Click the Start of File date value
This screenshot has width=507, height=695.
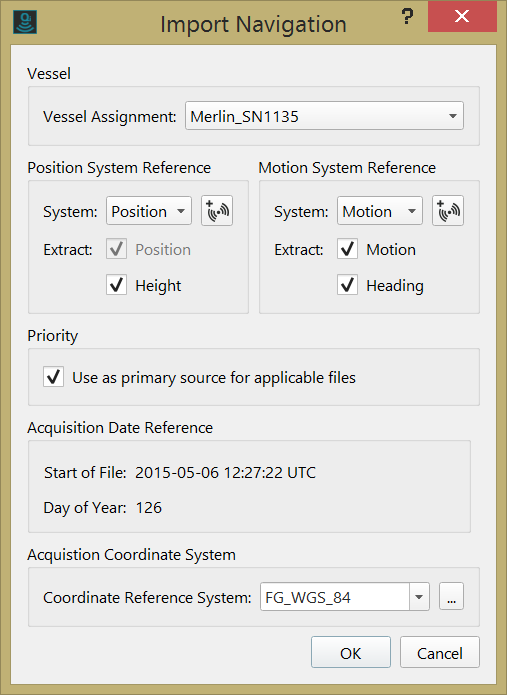pos(226,472)
